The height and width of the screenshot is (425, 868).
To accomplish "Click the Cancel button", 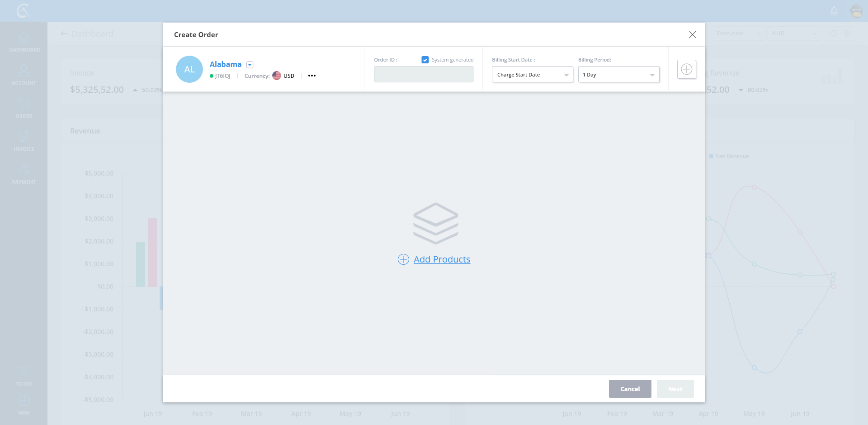I will pyautogui.click(x=630, y=389).
